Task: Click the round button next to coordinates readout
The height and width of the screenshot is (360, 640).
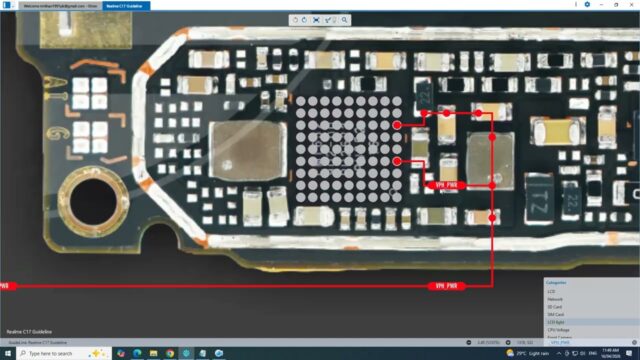Action: (x=508, y=343)
